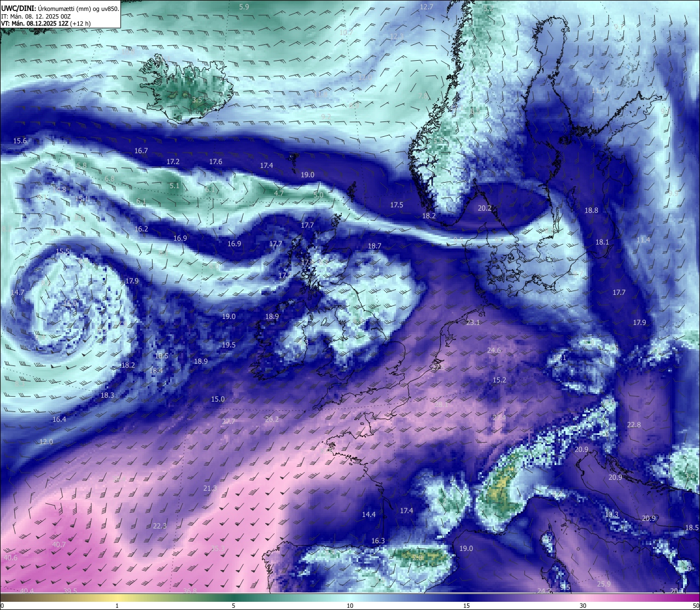
Task: Click the map value '4.7'
Action: 279,194
